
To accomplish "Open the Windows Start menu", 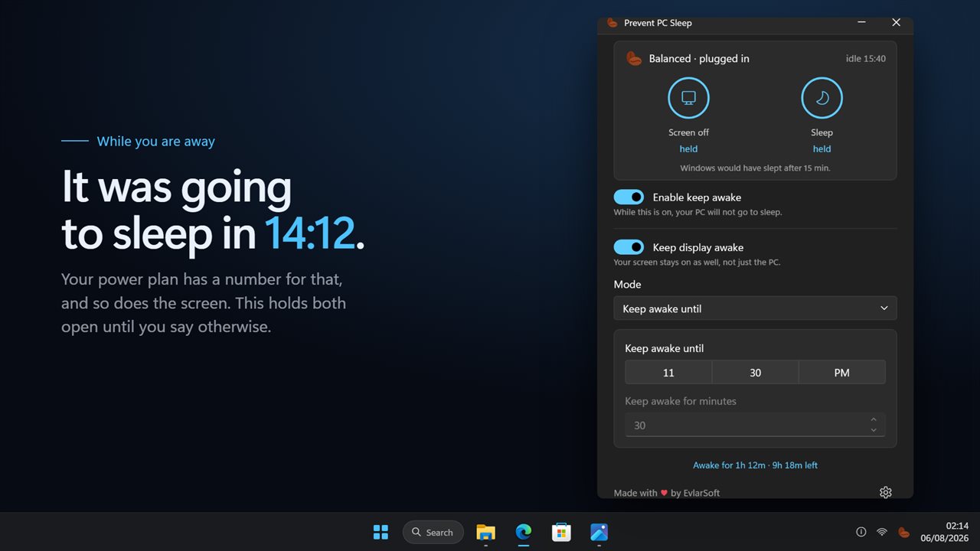I will (x=381, y=532).
